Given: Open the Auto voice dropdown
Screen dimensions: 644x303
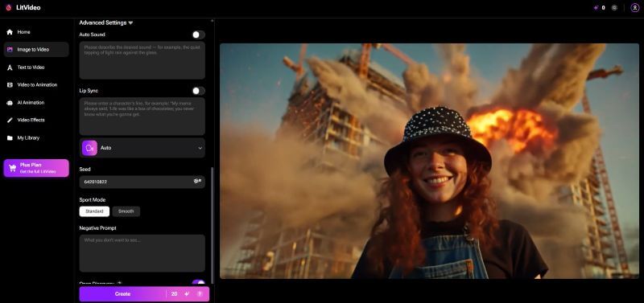Looking at the screenshot, I should [142, 148].
